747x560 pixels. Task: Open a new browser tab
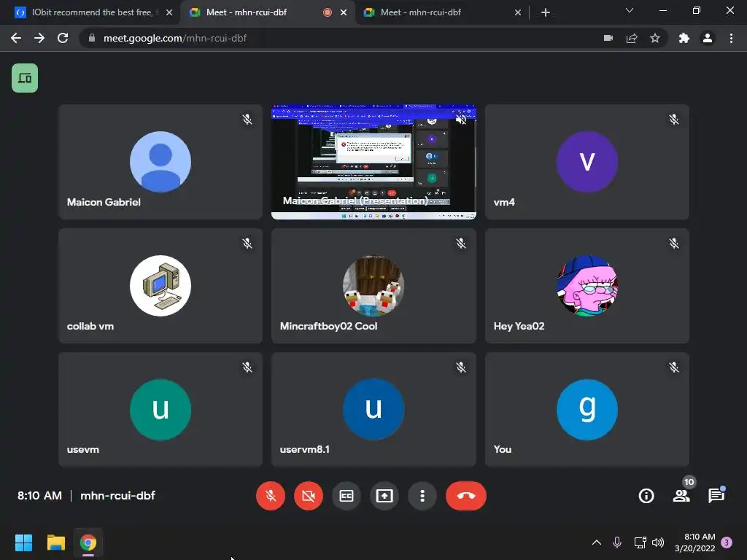click(x=546, y=12)
